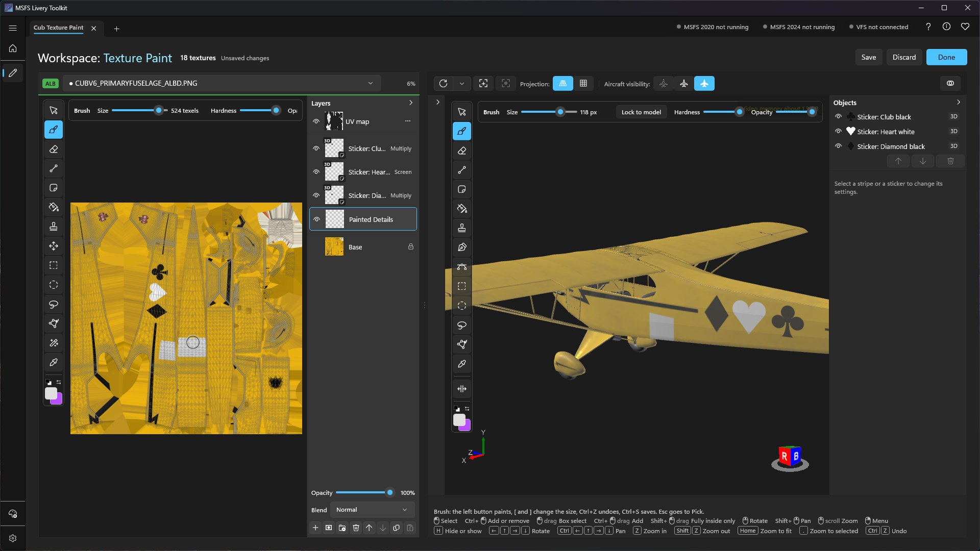Click the RB view orientation cube
Screen dimensions: 980x551
tap(790, 457)
